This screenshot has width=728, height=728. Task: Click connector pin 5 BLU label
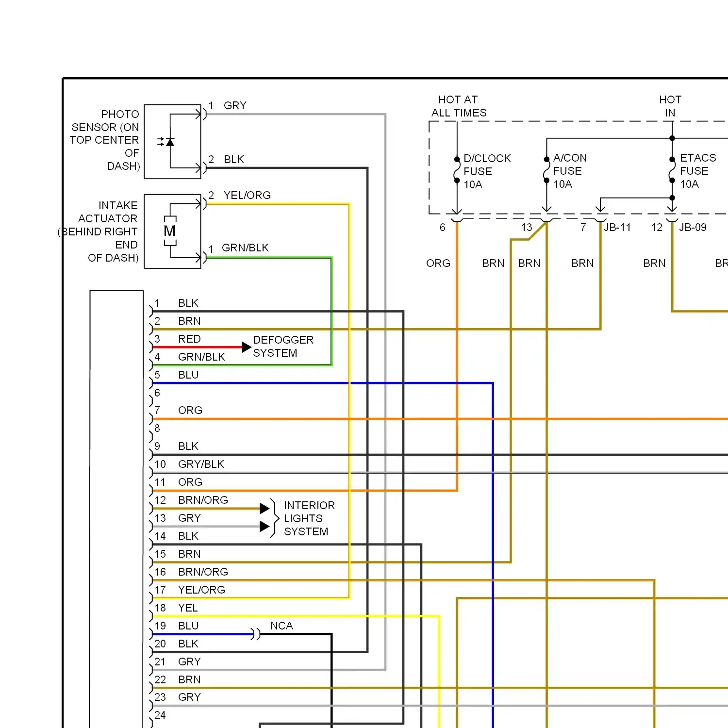[188, 375]
